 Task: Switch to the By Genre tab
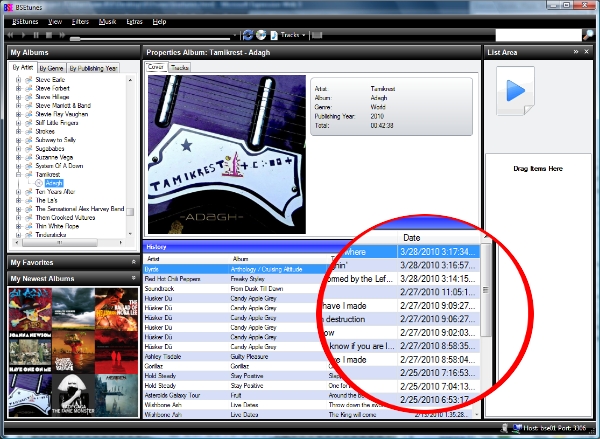coord(51,68)
